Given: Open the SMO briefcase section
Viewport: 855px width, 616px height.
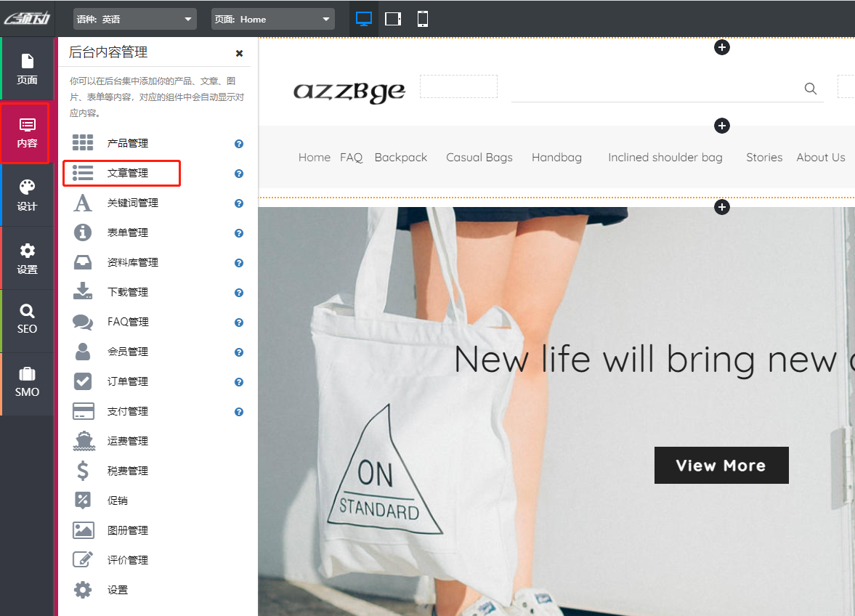Looking at the screenshot, I should [27, 383].
